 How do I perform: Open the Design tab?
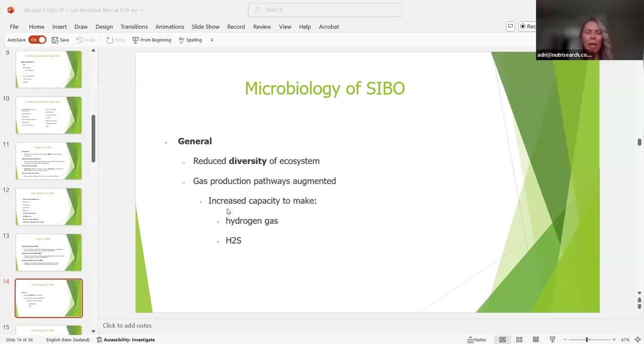(x=104, y=27)
